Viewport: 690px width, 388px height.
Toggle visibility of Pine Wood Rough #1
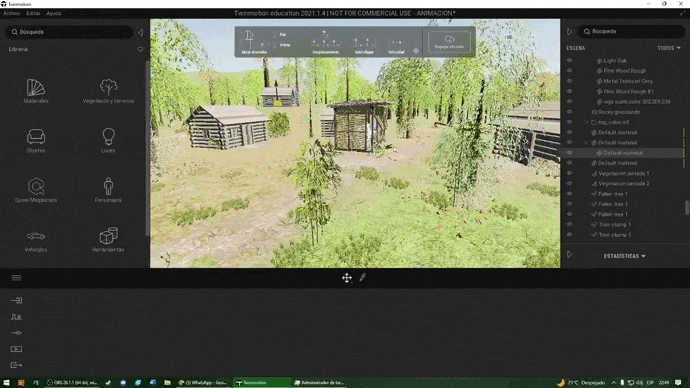569,91
